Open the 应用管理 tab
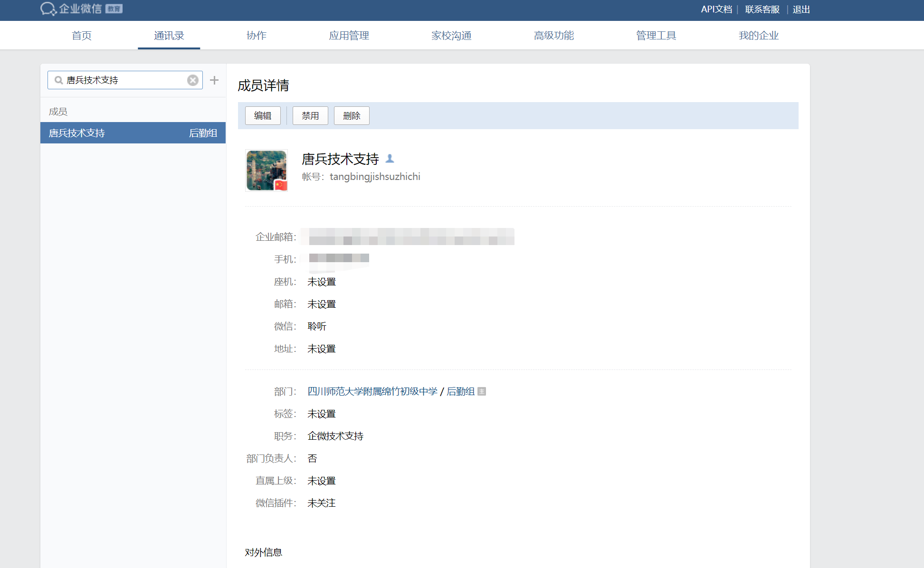 (349, 35)
